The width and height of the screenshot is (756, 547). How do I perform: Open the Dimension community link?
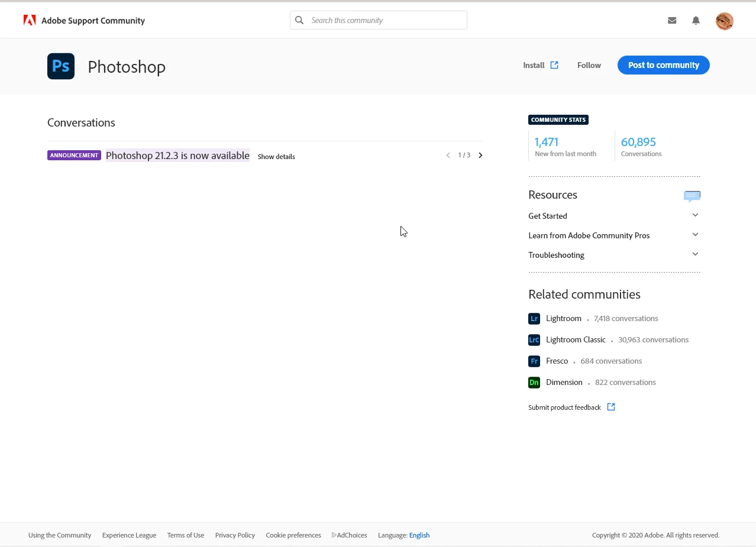point(564,382)
